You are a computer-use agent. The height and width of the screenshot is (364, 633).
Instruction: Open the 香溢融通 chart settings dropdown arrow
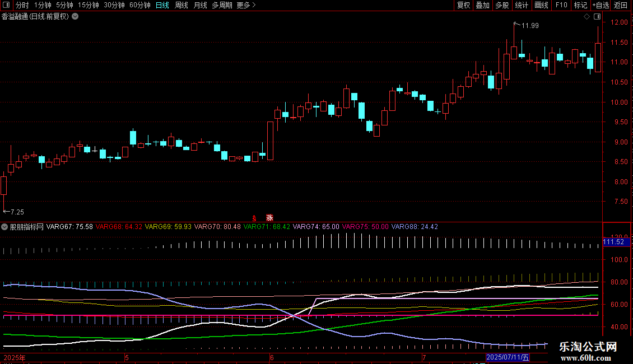click(x=75, y=17)
